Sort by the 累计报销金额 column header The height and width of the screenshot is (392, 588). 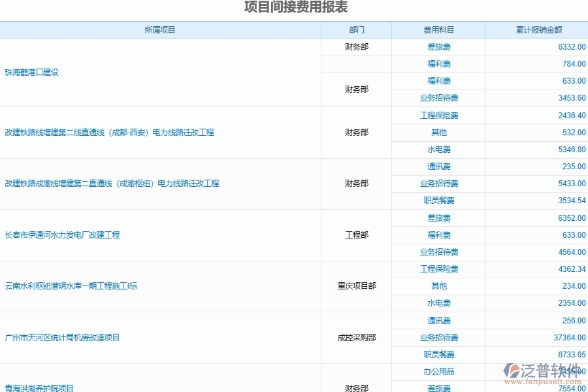point(537,29)
